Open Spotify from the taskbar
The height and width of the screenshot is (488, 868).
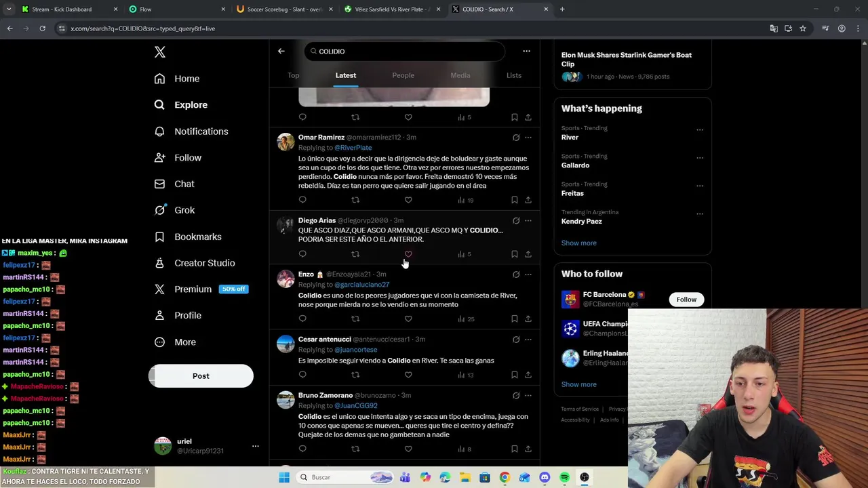point(565,477)
